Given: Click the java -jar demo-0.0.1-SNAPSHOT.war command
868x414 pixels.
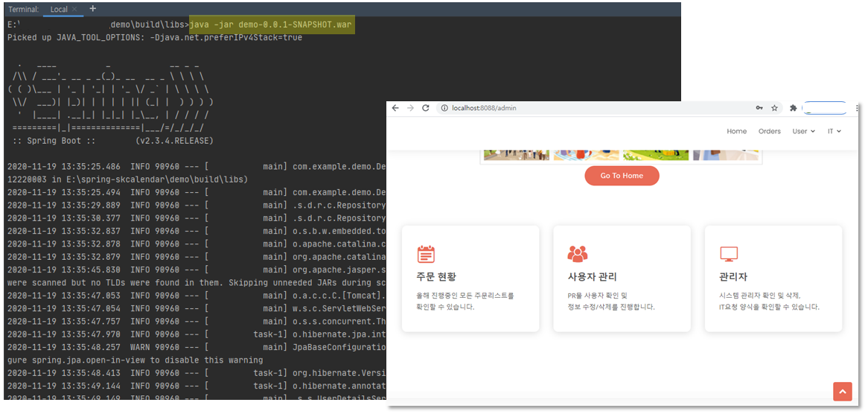Looking at the screenshot, I should click(x=271, y=25).
